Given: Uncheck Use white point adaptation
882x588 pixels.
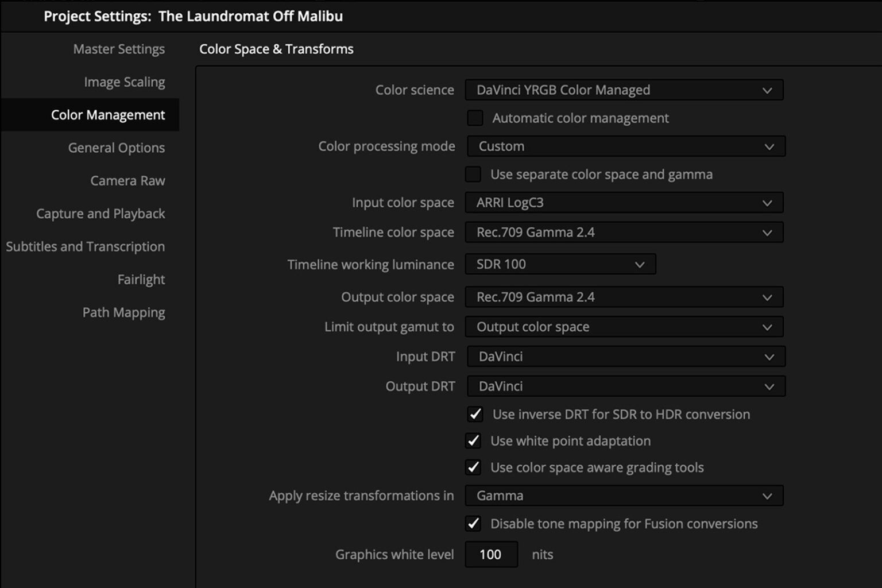Looking at the screenshot, I should click(473, 440).
